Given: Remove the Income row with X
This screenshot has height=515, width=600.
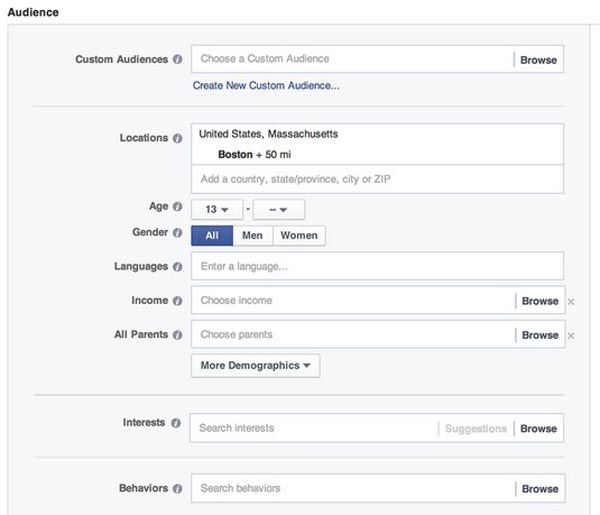Looking at the screenshot, I should coord(571,302).
